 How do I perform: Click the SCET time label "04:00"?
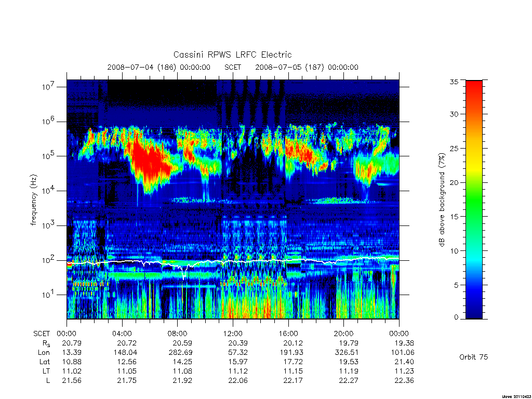122,334
